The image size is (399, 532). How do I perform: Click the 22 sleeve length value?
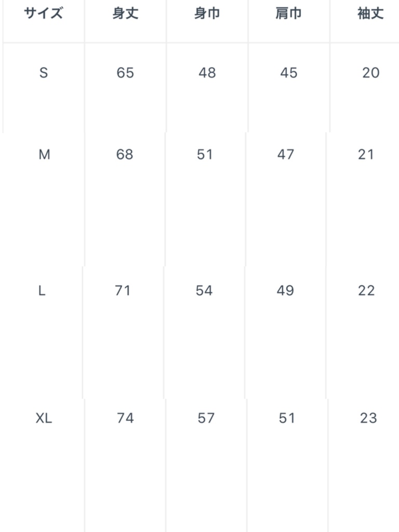coord(366,291)
